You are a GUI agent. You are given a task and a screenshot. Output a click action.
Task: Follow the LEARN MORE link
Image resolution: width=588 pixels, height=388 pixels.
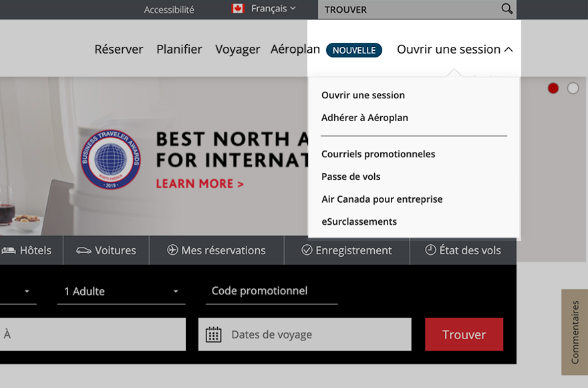pyautogui.click(x=200, y=183)
